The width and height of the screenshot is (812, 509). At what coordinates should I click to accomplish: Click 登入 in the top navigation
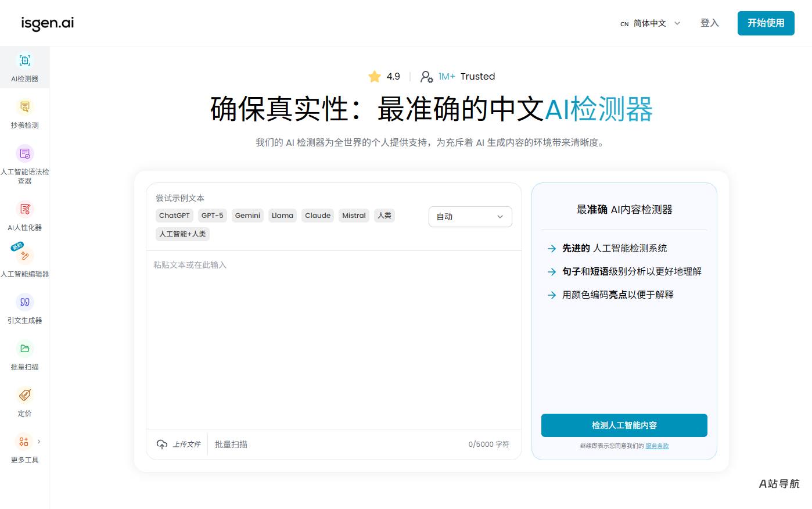(710, 23)
